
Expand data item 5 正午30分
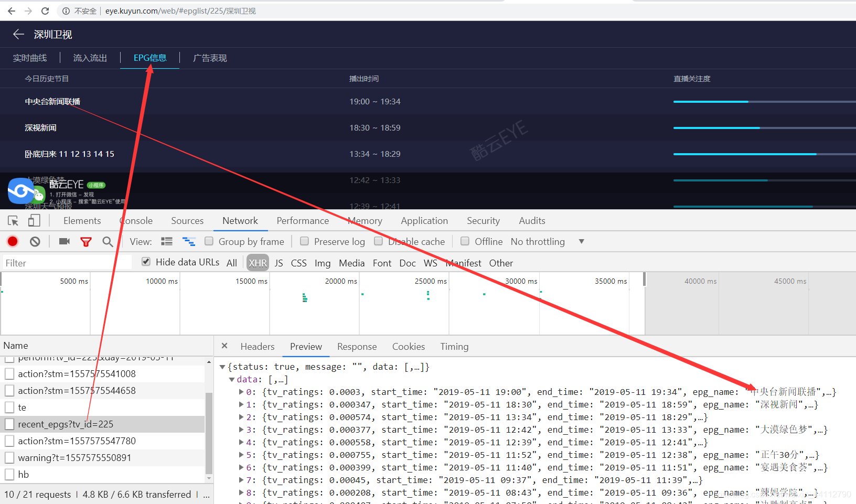point(241,455)
